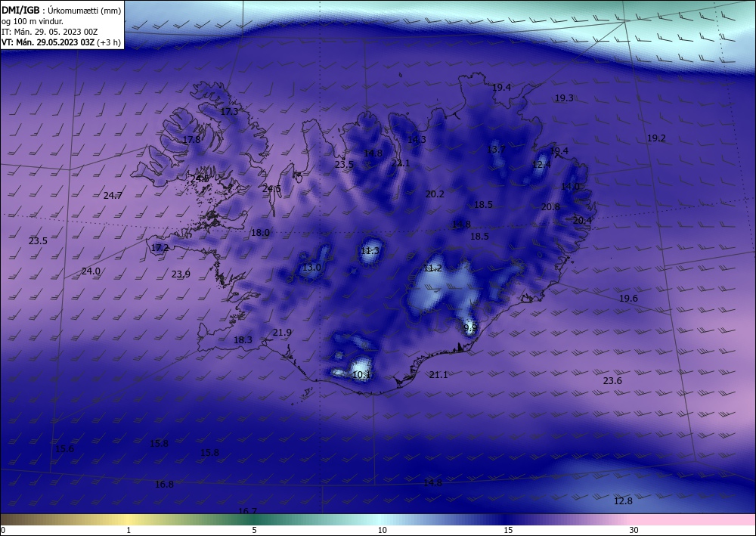Click the map value 14.0
Image resolution: width=756 pixels, height=536 pixels.
(570, 186)
